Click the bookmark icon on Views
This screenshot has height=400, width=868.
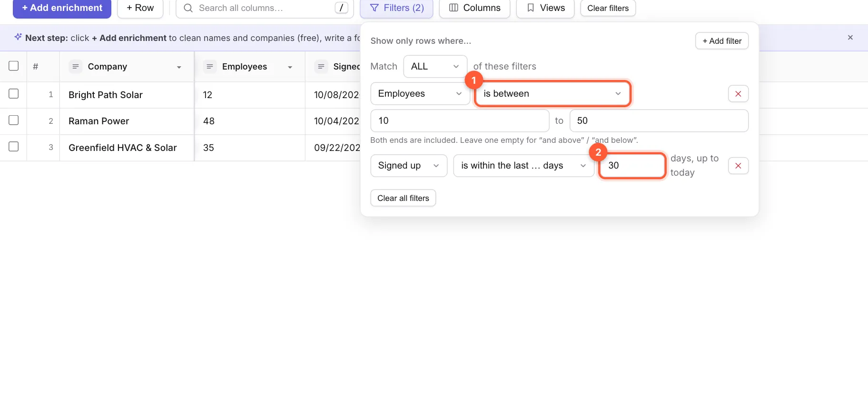coord(531,8)
